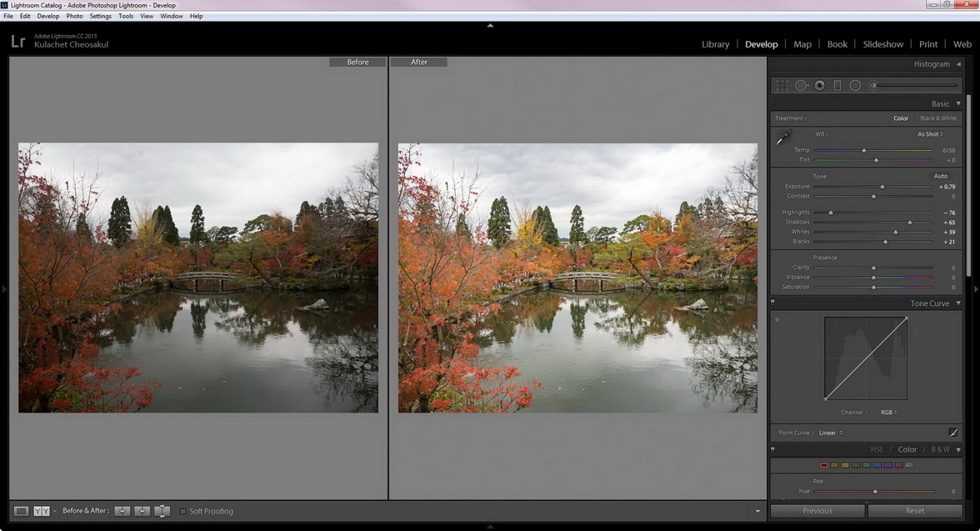The width and height of the screenshot is (980, 531).
Task: Click the Auto tone button
Action: pyautogui.click(x=941, y=176)
